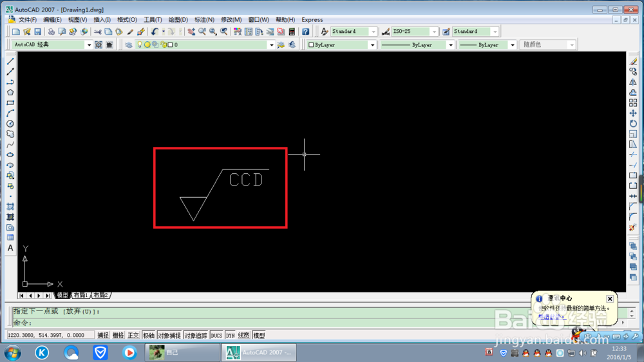Select the Spline tool
644x362 pixels.
point(10,145)
